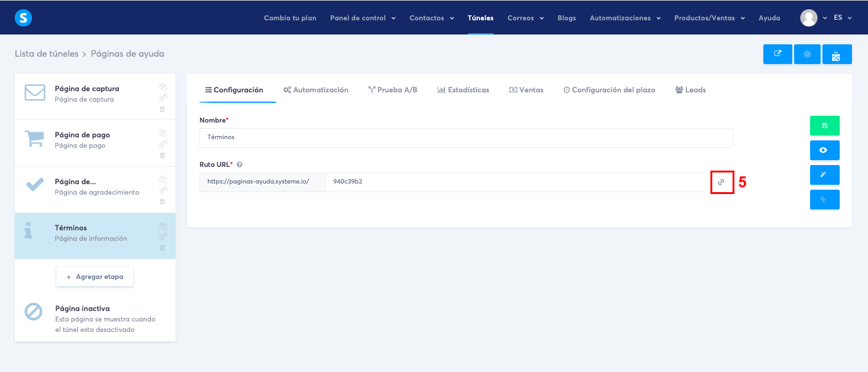Image resolution: width=868 pixels, height=372 pixels.
Task: Duplicate the Página de pago step
Action: (x=163, y=132)
